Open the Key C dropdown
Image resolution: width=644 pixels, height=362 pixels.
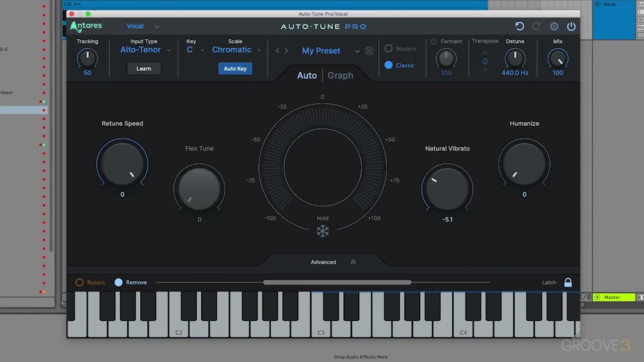pyautogui.click(x=195, y=50)
